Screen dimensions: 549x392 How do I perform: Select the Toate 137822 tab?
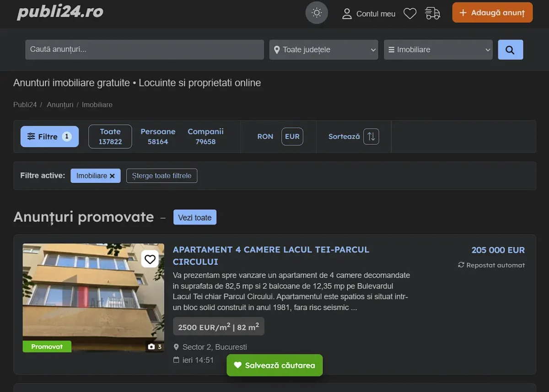coord(110,136)
